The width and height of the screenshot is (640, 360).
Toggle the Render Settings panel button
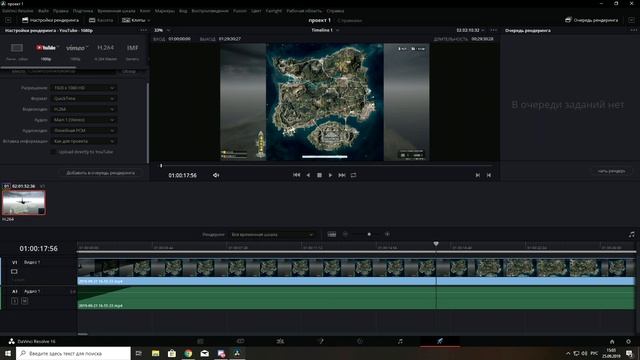[x=50, y=20]
